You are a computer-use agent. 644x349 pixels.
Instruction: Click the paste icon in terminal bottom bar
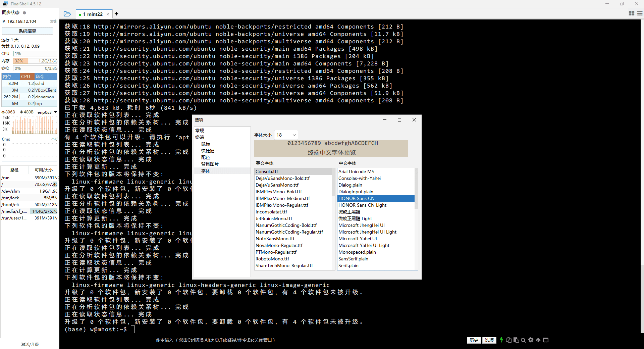(x=516, y=340)
